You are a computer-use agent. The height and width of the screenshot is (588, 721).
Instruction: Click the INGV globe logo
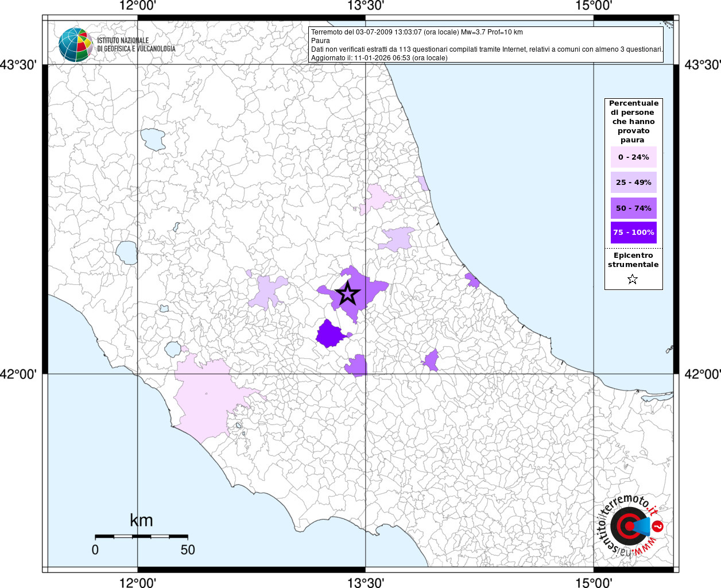click(x=76, y=45)
